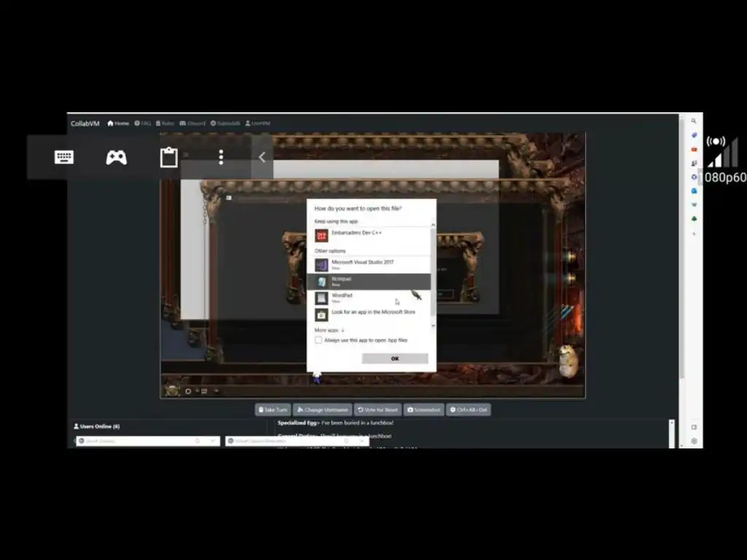Expand More apps in the open-with dialog

pos(329,330)
